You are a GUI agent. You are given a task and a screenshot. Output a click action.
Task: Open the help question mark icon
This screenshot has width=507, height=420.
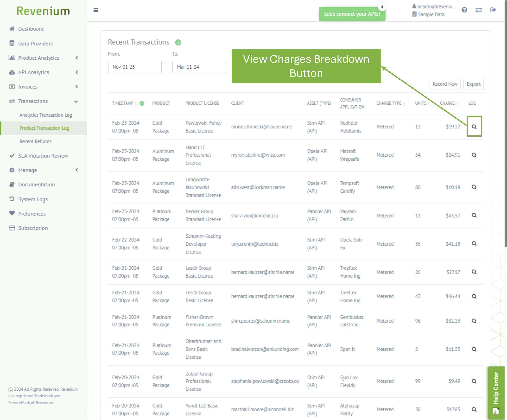(x=464, y=10)
